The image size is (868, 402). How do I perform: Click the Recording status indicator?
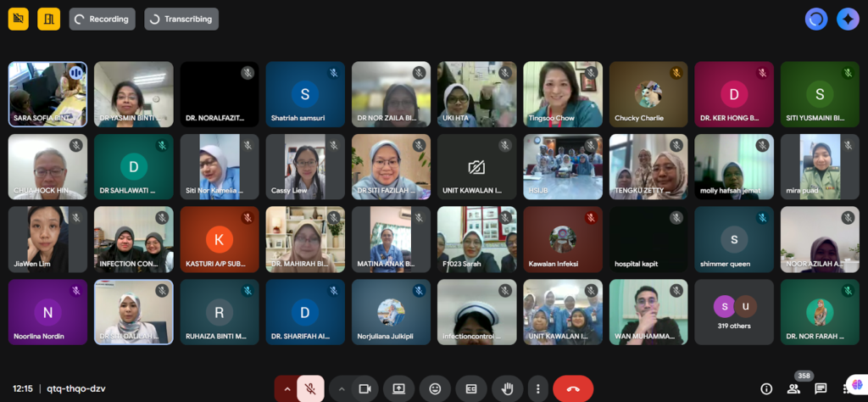[x=102, y=19]
